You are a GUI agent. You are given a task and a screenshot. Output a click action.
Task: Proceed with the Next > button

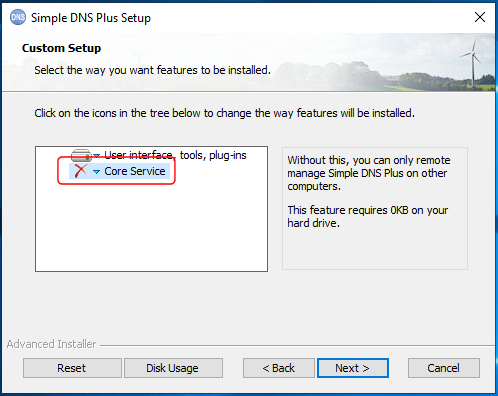353,368
